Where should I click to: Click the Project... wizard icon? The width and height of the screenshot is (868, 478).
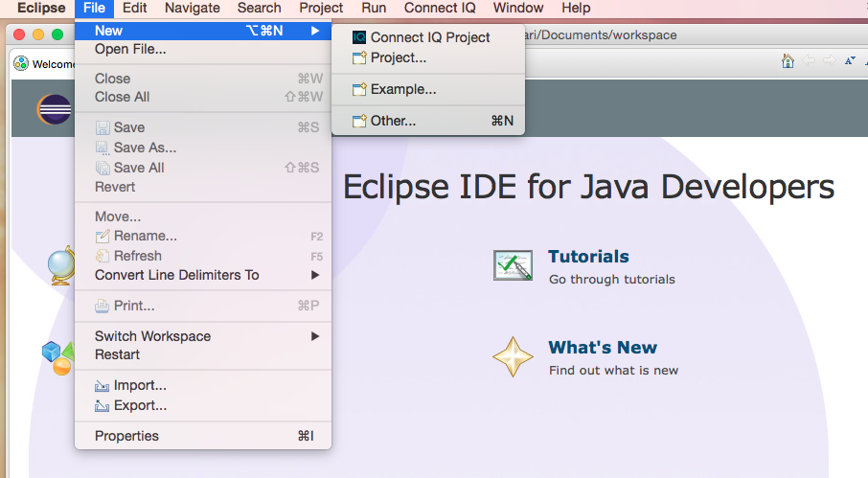(359, 57)
